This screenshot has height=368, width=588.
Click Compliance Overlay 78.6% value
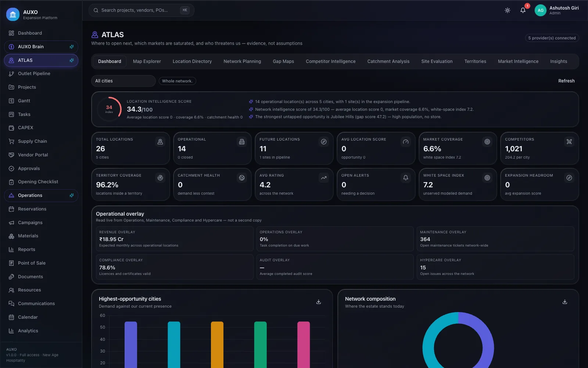pos(107,268)
